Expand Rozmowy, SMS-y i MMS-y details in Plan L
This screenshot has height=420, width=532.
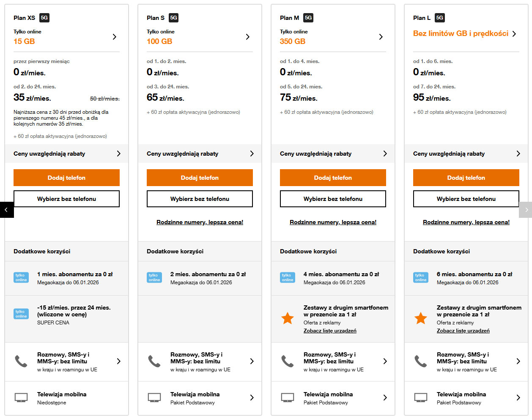(518, 361)
